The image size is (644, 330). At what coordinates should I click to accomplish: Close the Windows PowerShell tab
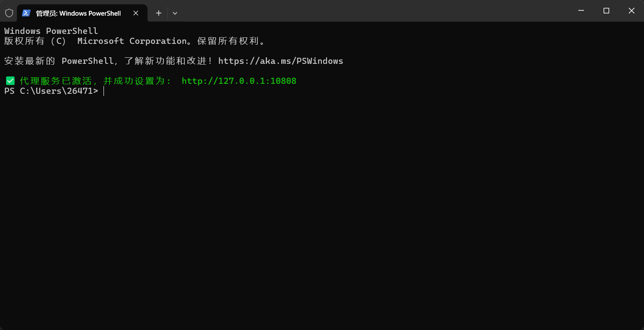(136, 13)
